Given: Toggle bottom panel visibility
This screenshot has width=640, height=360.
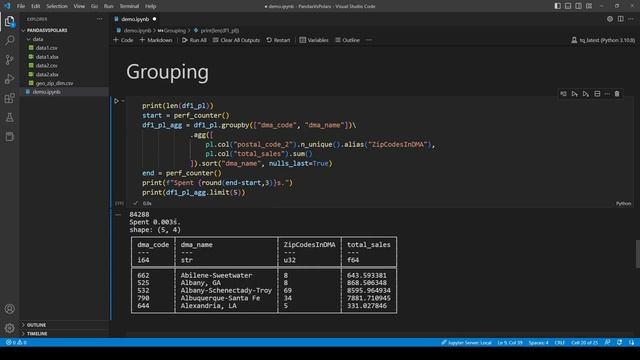Looking at the screenshot, I should pos(568,6).
